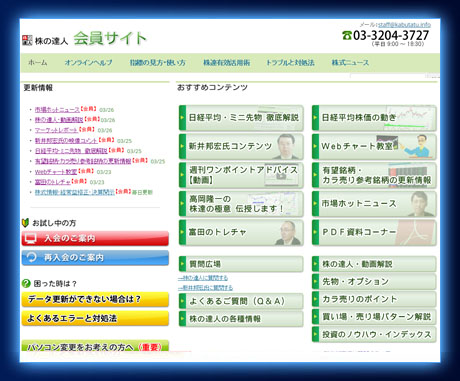The image size is (460, 381).
Task: Click データ更新ができない場合は？ yellow button
Action: pos(95,299)
